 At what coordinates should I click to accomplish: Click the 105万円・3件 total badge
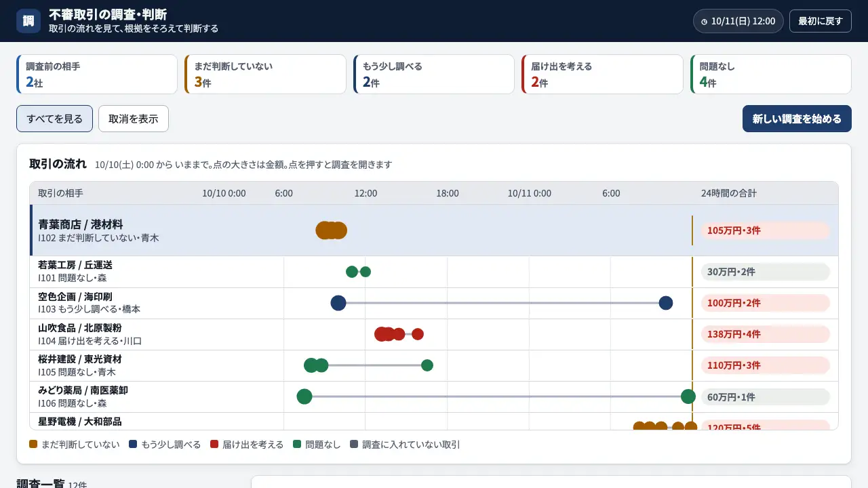point(765,230)
